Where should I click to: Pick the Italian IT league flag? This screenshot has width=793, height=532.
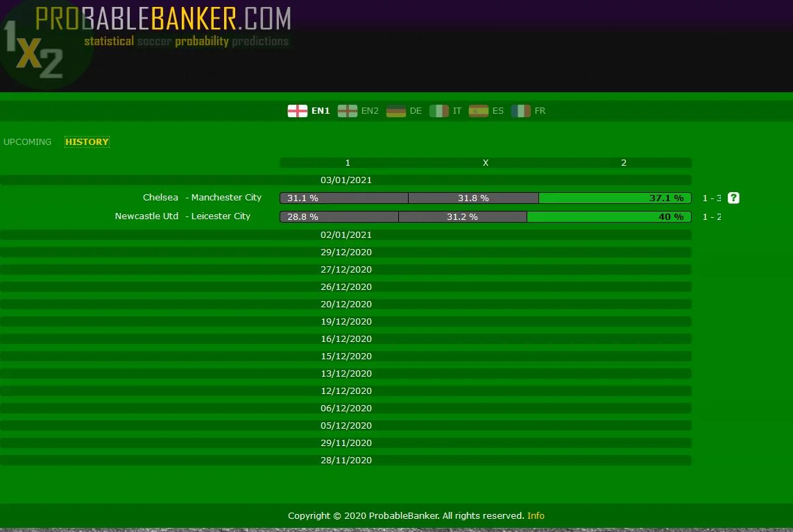(439, 111)
